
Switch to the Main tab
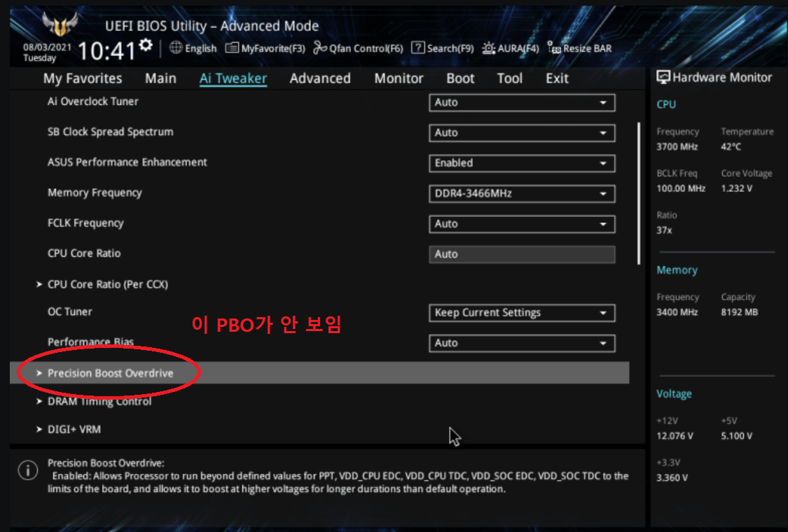click(x=161, y=78)
